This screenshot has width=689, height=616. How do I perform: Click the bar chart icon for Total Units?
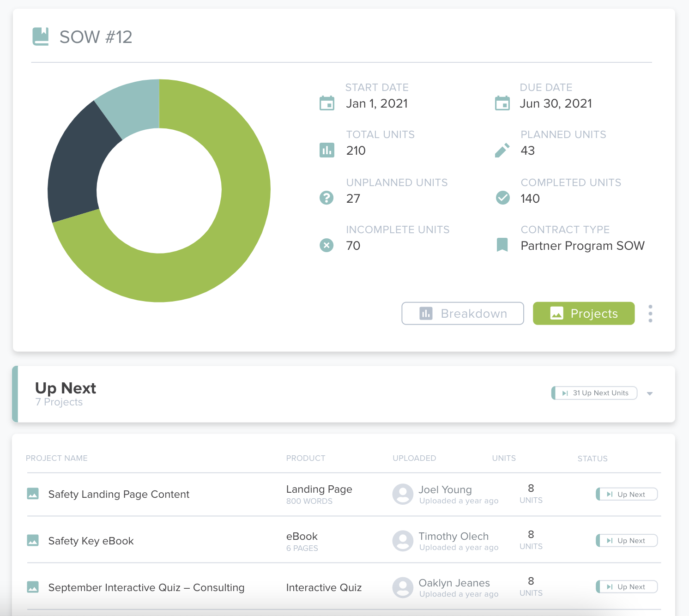[x=327, y=150]
